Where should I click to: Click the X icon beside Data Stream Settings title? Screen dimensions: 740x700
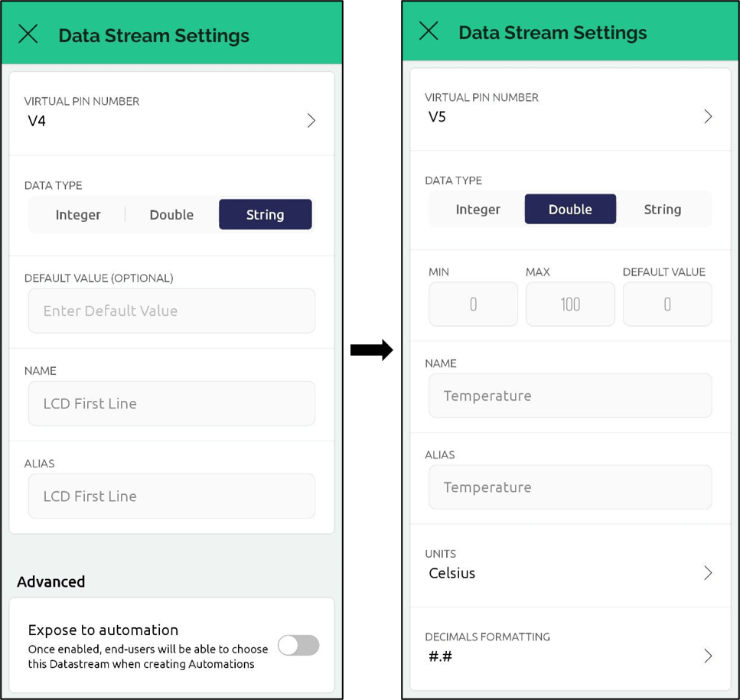[x=28, y=32]
